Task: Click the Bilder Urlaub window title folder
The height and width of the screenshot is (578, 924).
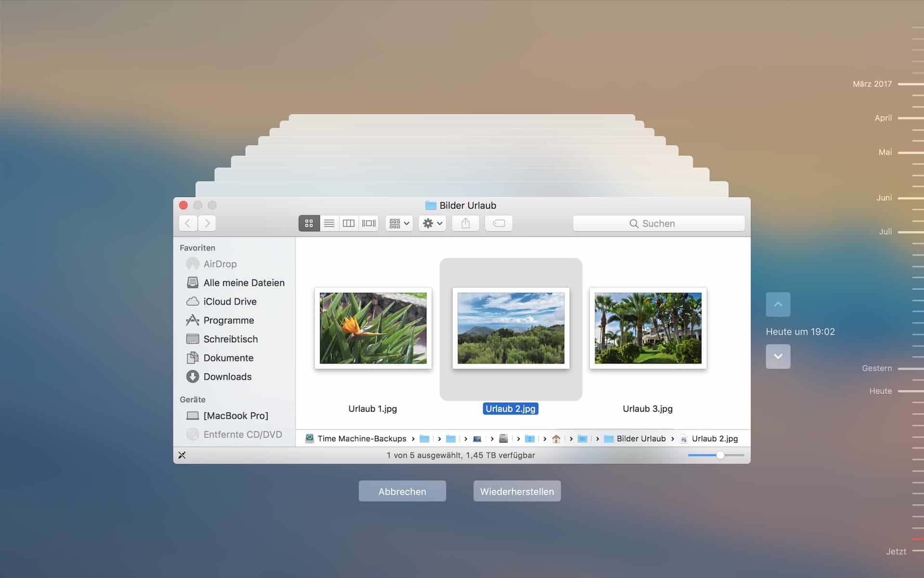Action: click(431, 206)
